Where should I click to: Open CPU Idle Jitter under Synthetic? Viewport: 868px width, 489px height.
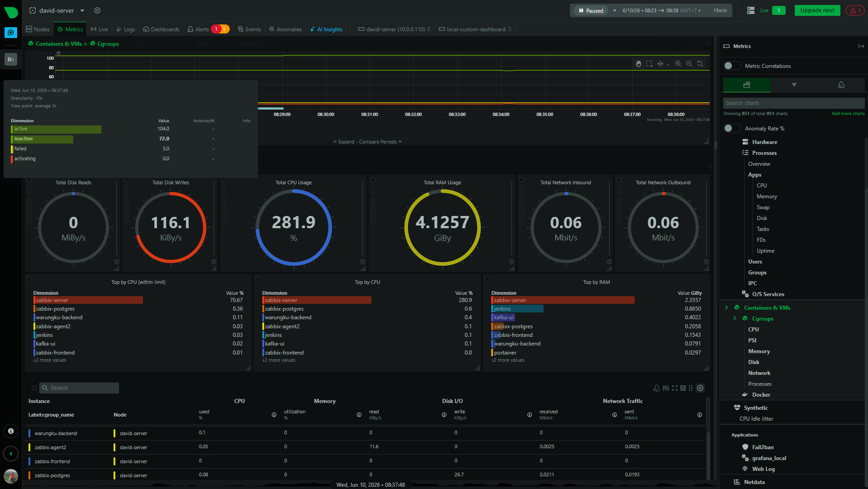tap(756, 419)
